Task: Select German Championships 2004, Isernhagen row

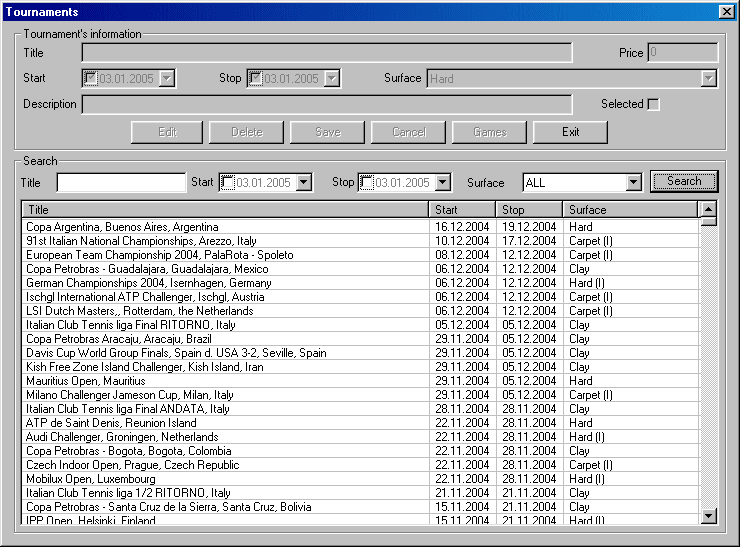Action: point(360,283)
